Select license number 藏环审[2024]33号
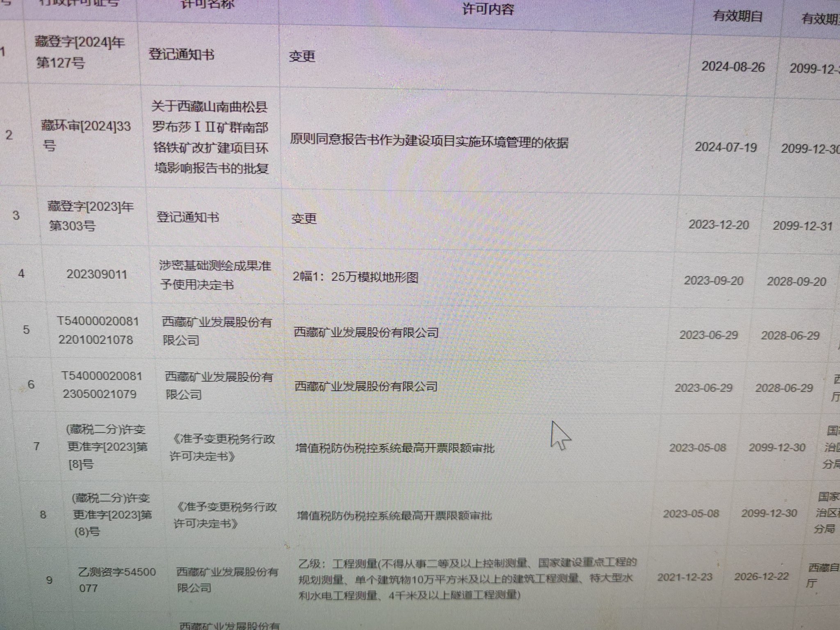 click(x=86, y=135)
